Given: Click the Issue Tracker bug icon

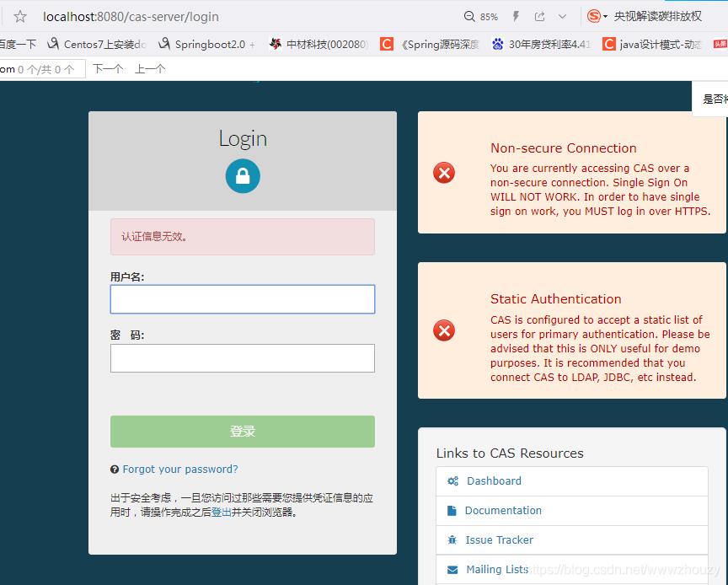Looking at the screenshot, I should pyautogui.click(x=452, y=540).
